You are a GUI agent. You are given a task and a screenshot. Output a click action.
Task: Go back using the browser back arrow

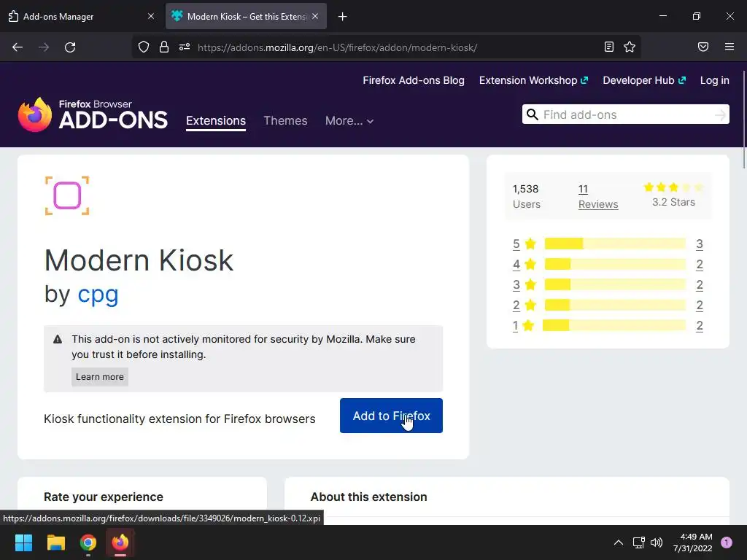[x=18, y=47]
